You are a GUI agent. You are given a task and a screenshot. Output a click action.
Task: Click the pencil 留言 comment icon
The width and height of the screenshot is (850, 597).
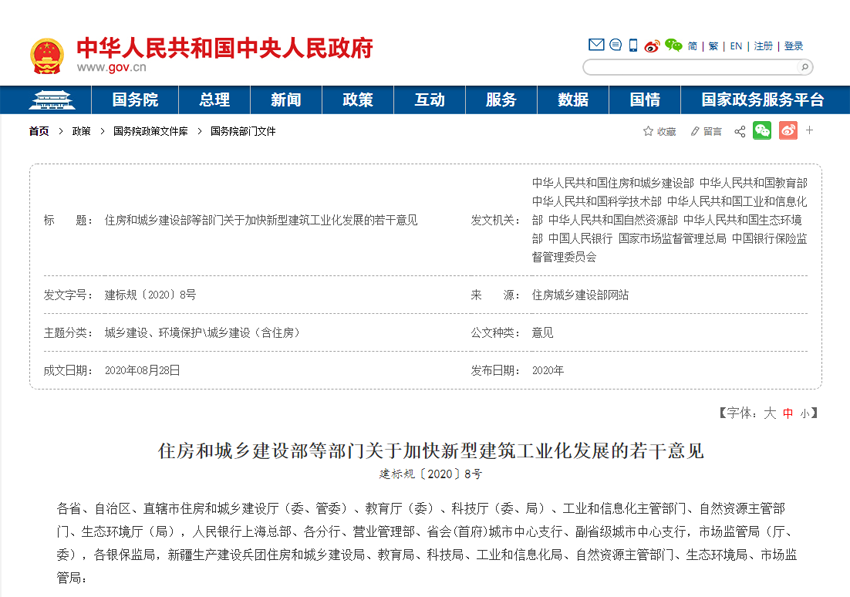[x=706, y=131]
